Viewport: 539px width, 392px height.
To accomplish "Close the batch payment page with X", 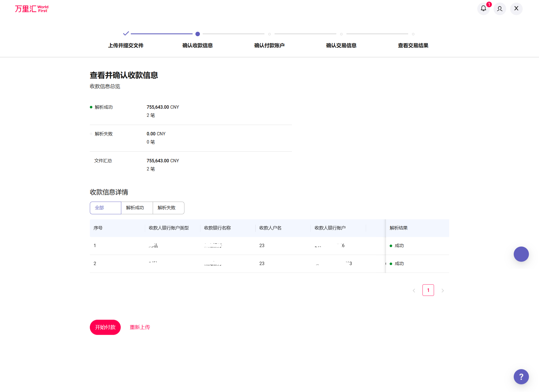I will coord(516,8).
